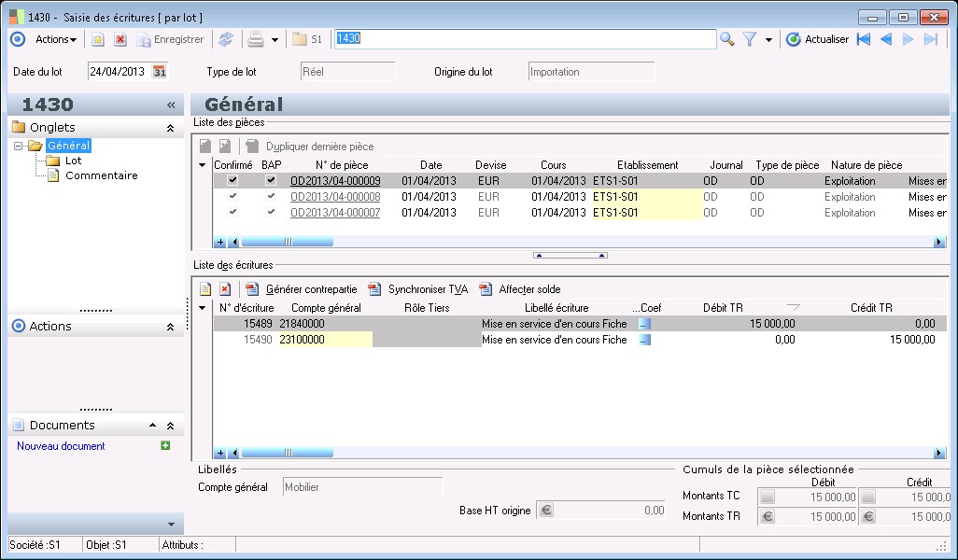The width and height of the screenshot is (958, 560).
Task: Open Commentaire in the Onglets tree
Action: click(x=101, y=175)
